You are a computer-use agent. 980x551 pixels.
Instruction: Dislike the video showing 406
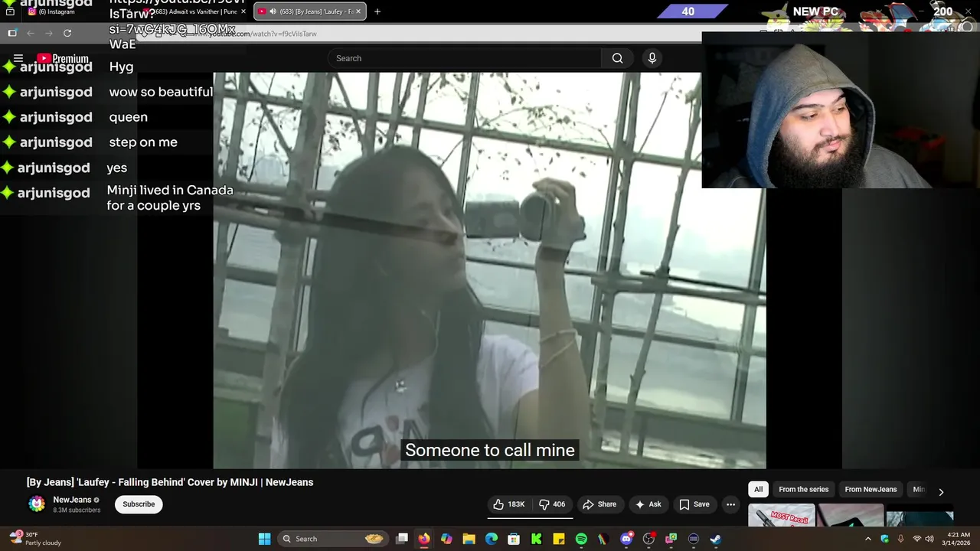click(553, 504)
